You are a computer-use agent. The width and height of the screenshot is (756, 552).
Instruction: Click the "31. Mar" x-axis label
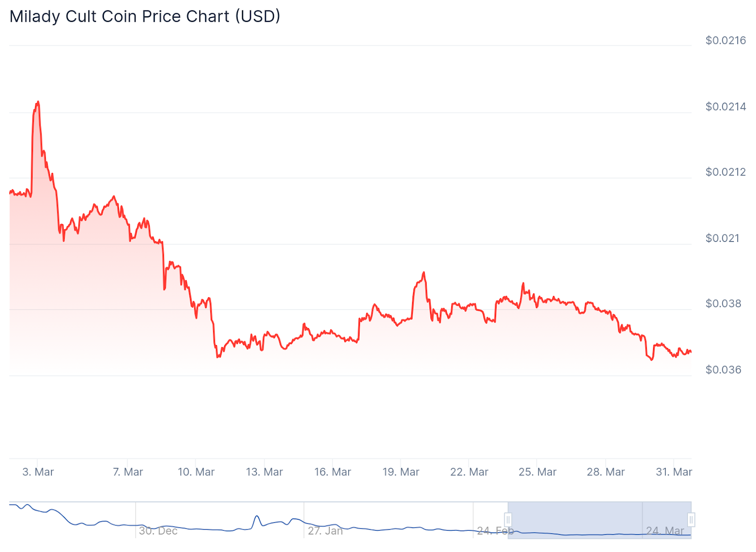674,472
